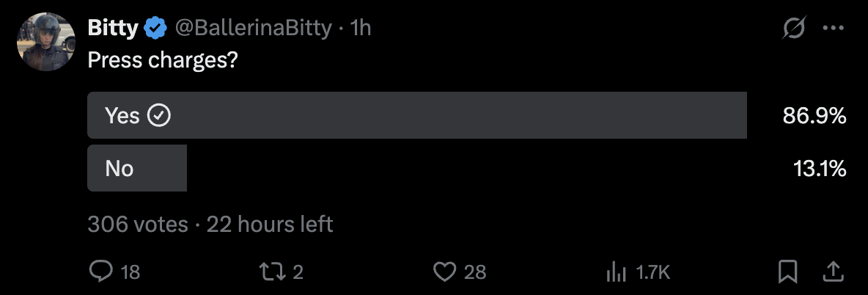Select the Yes poll option bar
This screenshot has height=295, width=868.
click(x=416, y=115)
